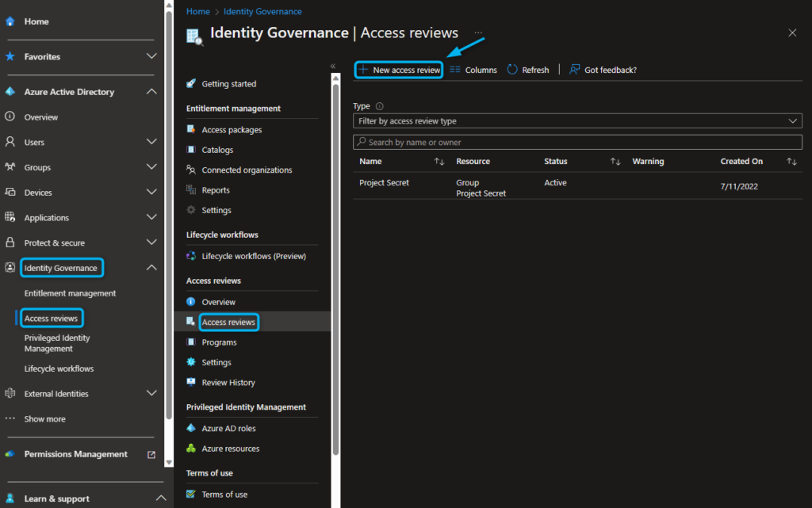Expand the External Identities chevron
The image size is (812, 508).
151,394
